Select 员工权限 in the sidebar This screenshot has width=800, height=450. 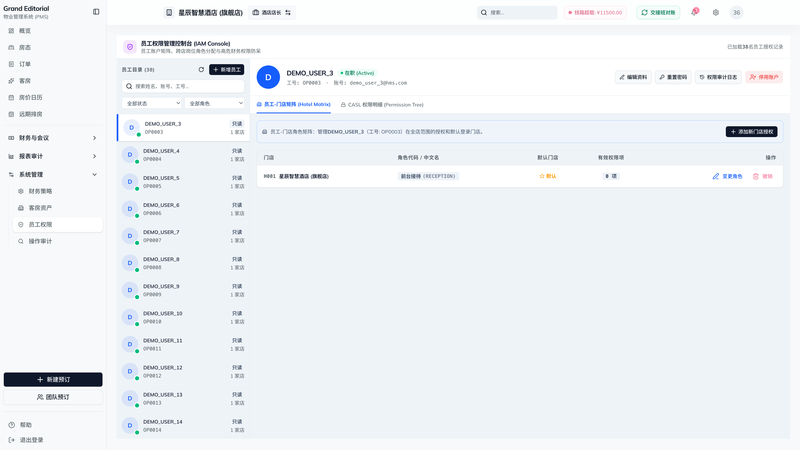click(58, 224)
